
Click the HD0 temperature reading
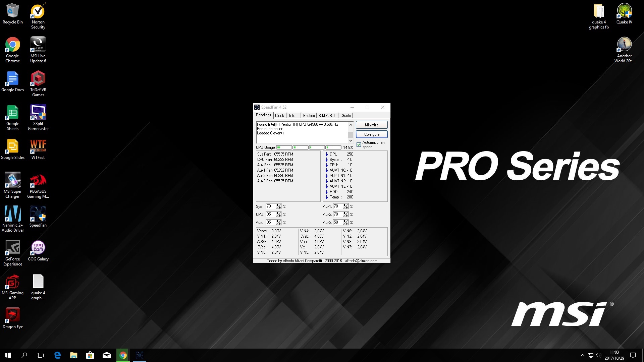(x=339, y=192)
